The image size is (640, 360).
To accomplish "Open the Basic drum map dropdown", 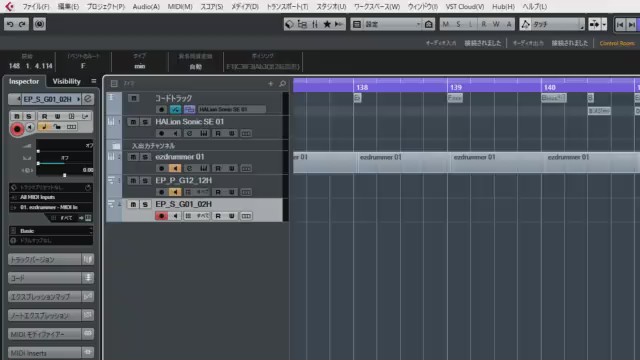I will click(51, 231).
